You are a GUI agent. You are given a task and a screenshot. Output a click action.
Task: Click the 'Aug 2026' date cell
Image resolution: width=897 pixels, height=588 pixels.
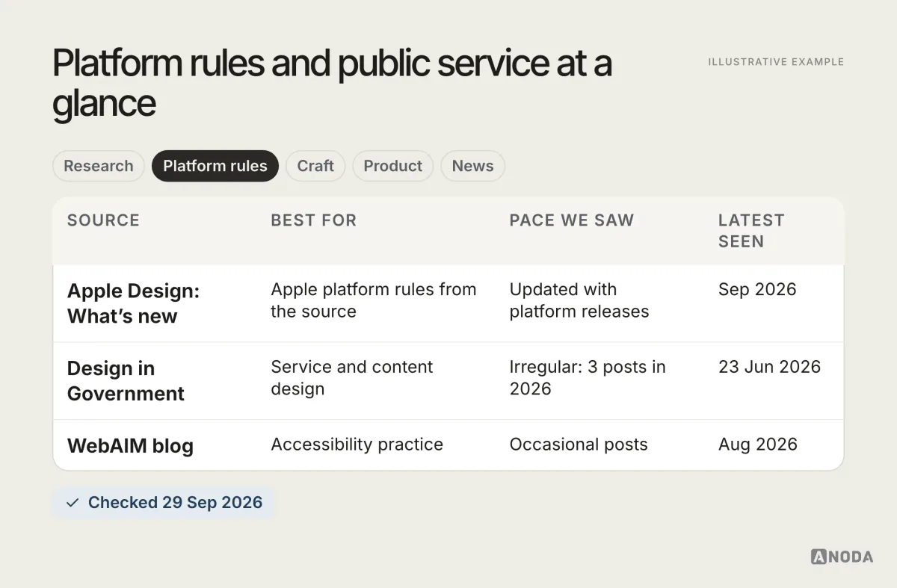[758, 445]
